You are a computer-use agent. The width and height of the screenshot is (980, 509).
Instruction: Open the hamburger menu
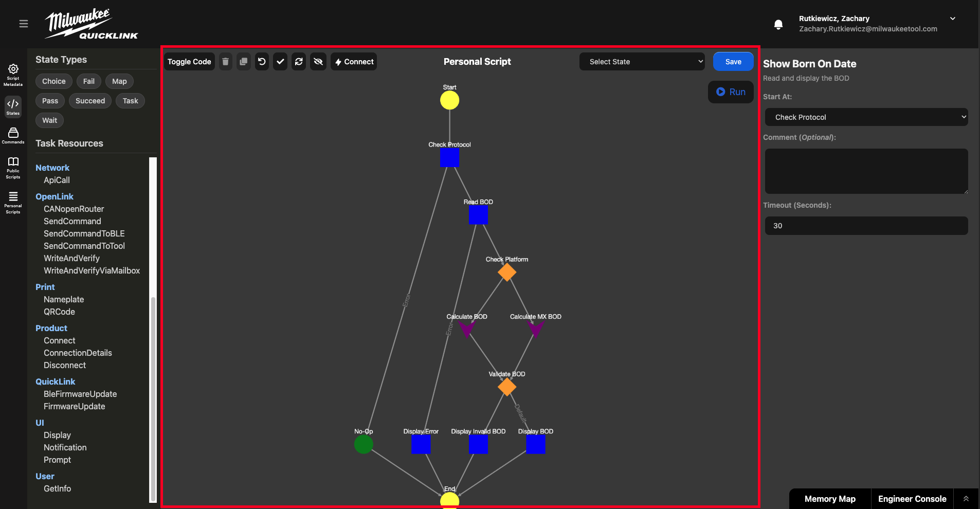[x=24, y=24]
